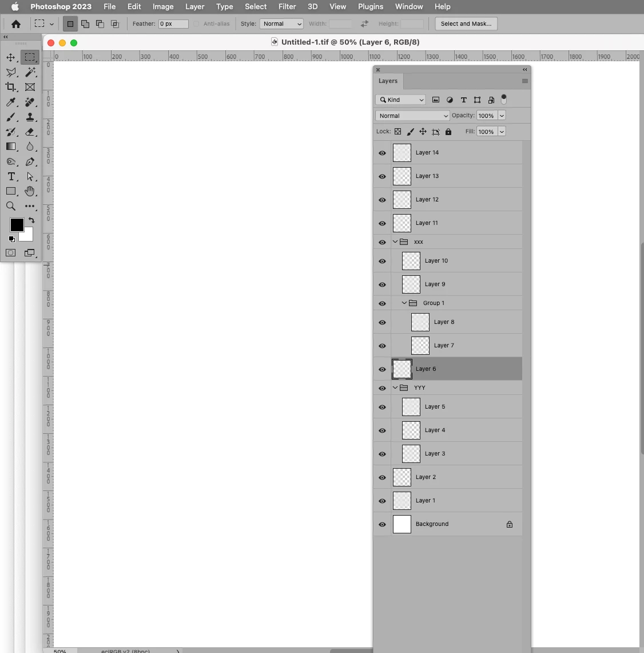
Task: Choose Add to selection mode
Action: 85,24
